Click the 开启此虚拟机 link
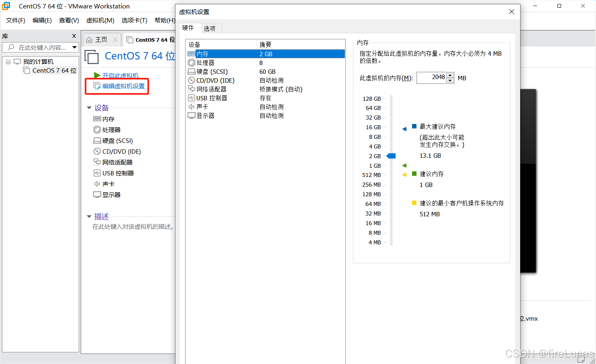This screenshot has height=364, width=596. point(120,75)
